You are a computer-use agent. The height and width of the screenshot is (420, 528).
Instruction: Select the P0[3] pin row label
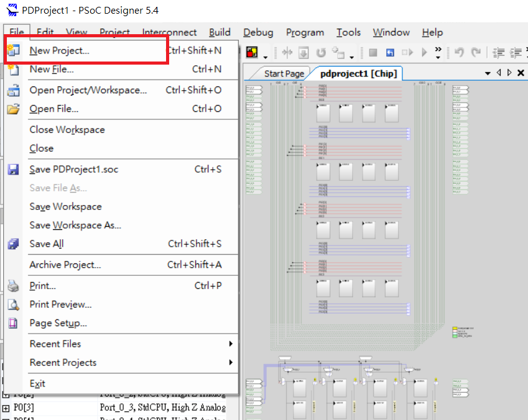point(24,408)
